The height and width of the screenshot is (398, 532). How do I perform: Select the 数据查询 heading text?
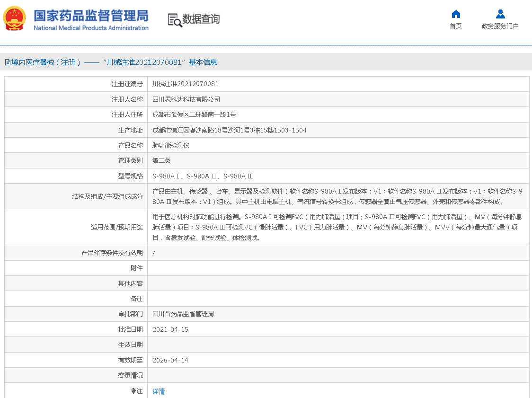(x=201, y=19)
